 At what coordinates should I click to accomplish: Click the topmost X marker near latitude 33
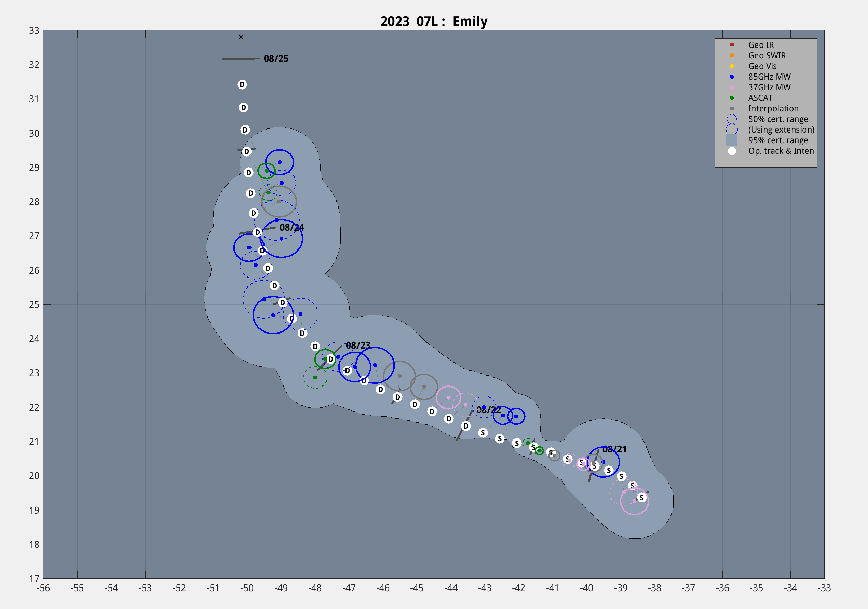241,37
